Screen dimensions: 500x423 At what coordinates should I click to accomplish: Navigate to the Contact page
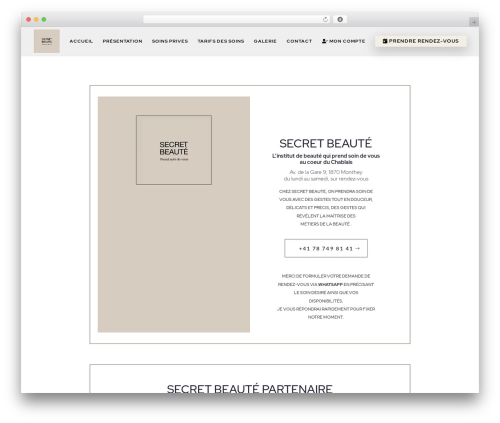point(299,41)
